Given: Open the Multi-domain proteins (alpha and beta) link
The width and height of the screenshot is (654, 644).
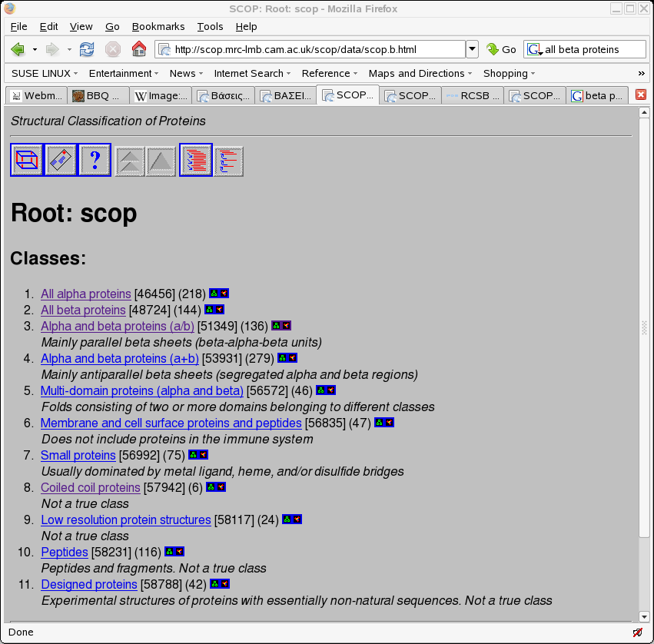Looking at the screenshot, I should pyautogui.click(x=142, y=391).
